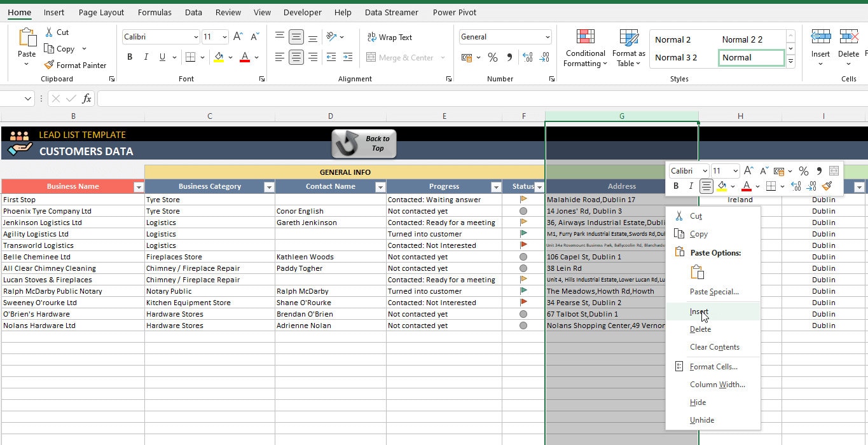The width and height of the screenshot is (868, 445).
Task: Switch to the Power Pivot tab
Action: 454,12
